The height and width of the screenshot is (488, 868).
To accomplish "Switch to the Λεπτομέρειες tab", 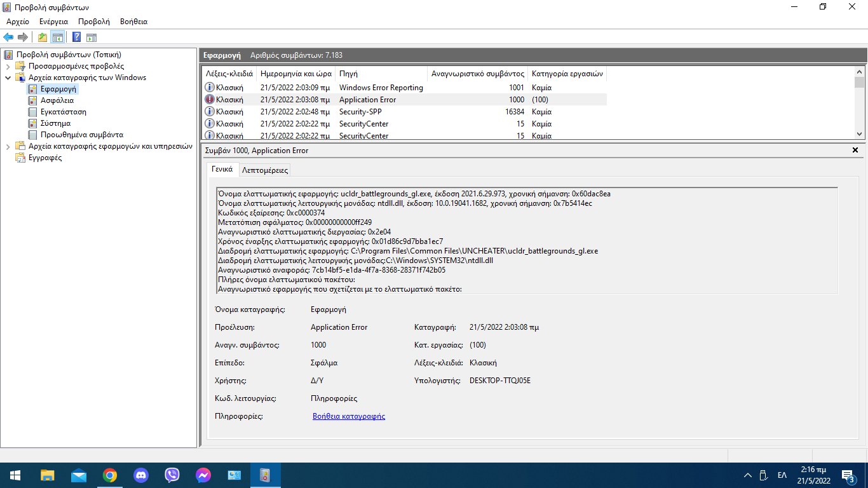I will click(265, 170).
